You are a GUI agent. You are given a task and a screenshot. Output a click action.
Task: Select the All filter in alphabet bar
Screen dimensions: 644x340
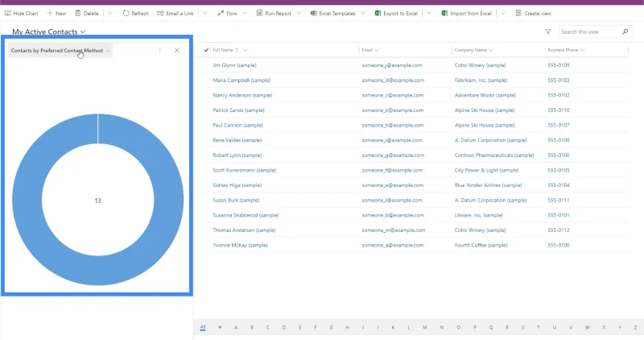point(203,327)
